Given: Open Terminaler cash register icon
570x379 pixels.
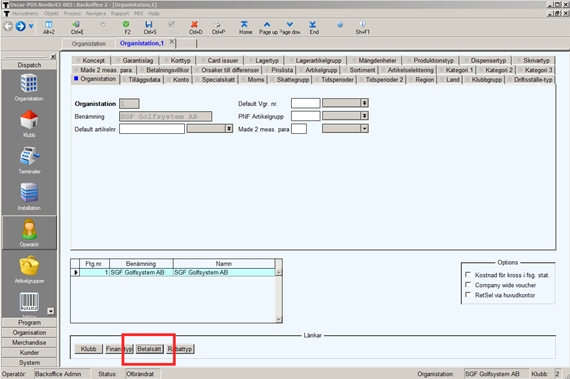Looking at the screenshot, I should (29, 156).
